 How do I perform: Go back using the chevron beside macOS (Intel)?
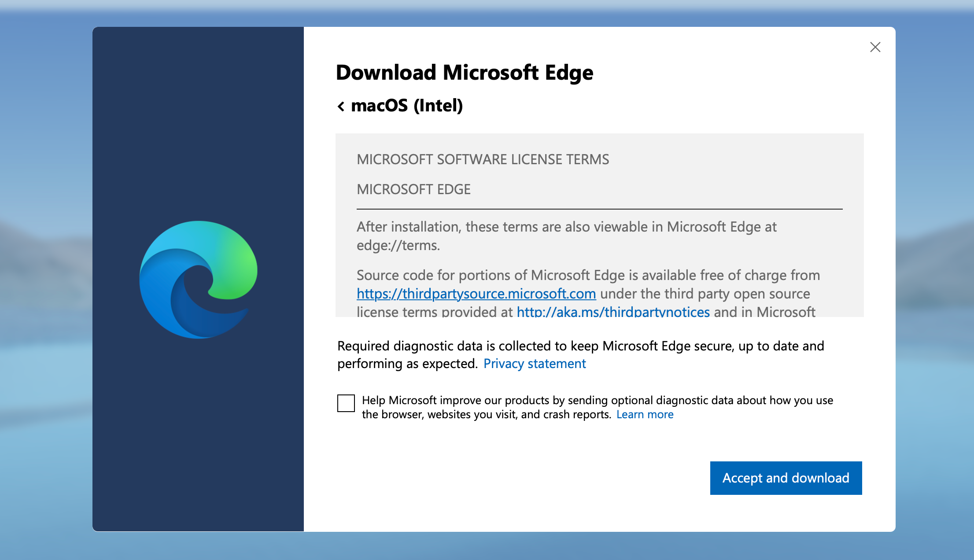tap(341, 106)
